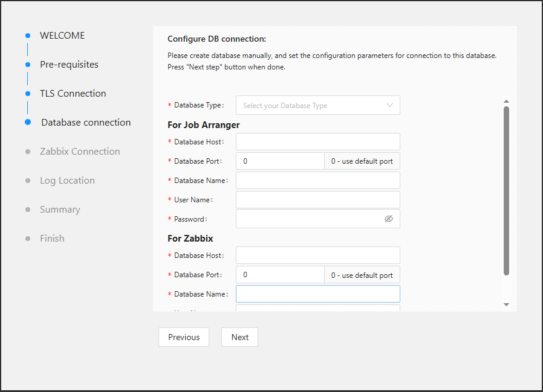
Task: Toggle password visibility eye icon
Action: (x=389, y=219)
